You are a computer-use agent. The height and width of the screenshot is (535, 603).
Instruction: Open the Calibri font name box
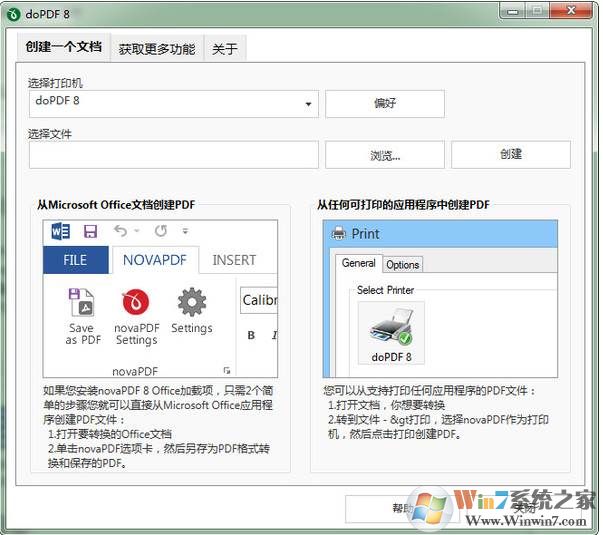coord(258,300)
